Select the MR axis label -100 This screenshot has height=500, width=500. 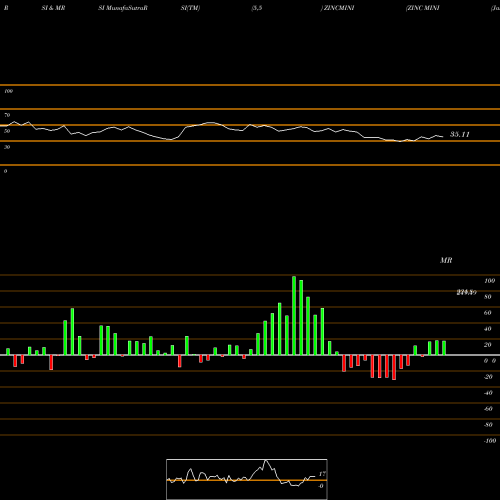(490, 441)
